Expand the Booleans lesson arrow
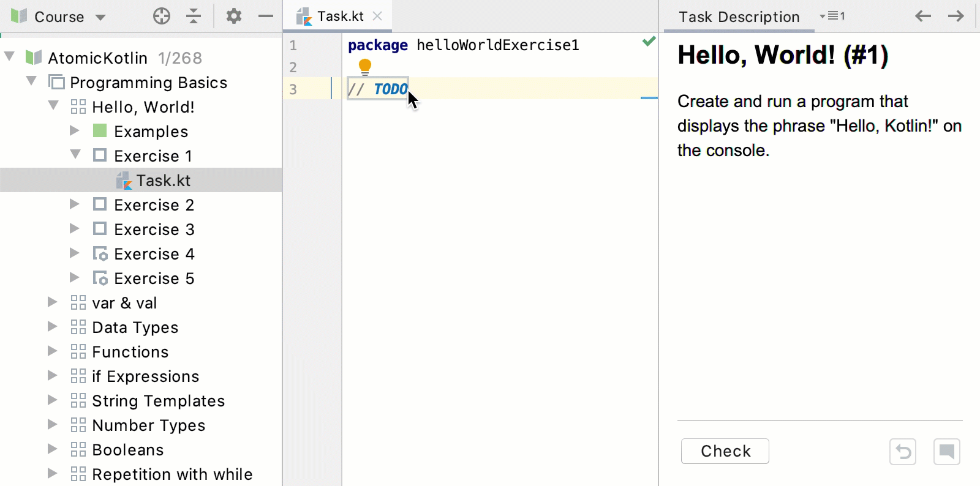Screen dimensions: 980x486 53,449
